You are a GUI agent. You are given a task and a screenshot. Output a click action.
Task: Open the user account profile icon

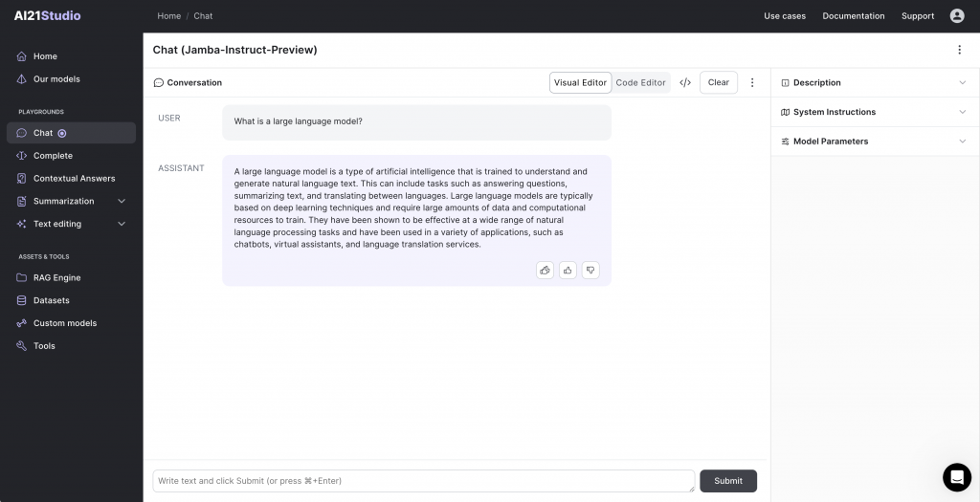coord(957,16)
